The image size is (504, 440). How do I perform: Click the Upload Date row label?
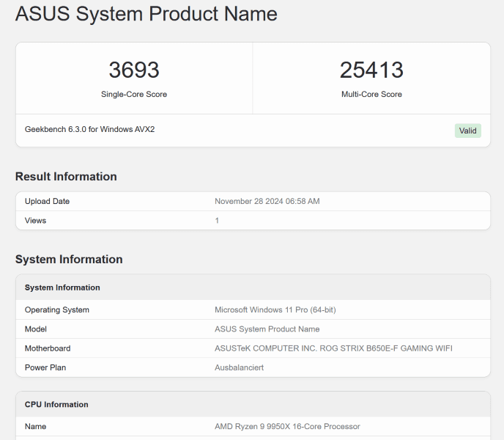pyautogui.click(x=47, y=202)
